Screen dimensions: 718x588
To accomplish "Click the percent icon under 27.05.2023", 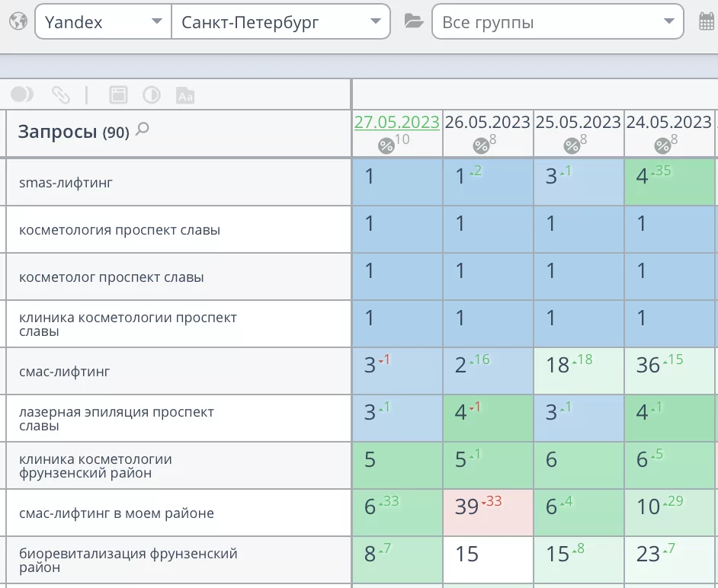I will pyautogui.click(x=386, y=145).
